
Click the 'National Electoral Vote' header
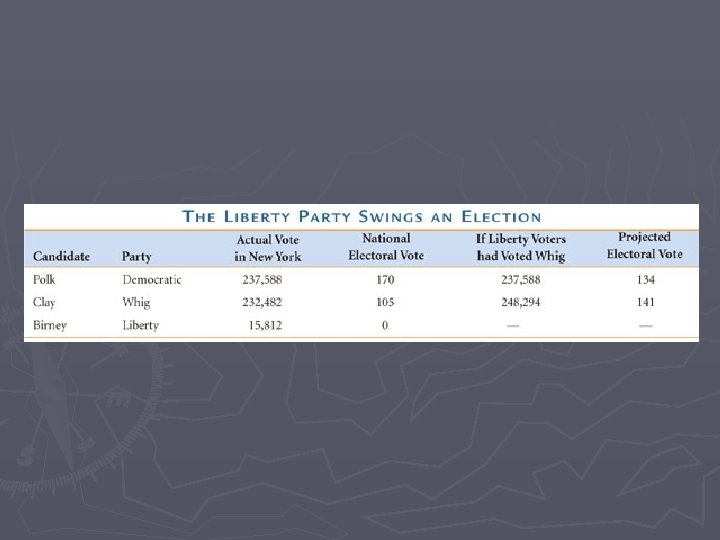click(x=386, y=247)
